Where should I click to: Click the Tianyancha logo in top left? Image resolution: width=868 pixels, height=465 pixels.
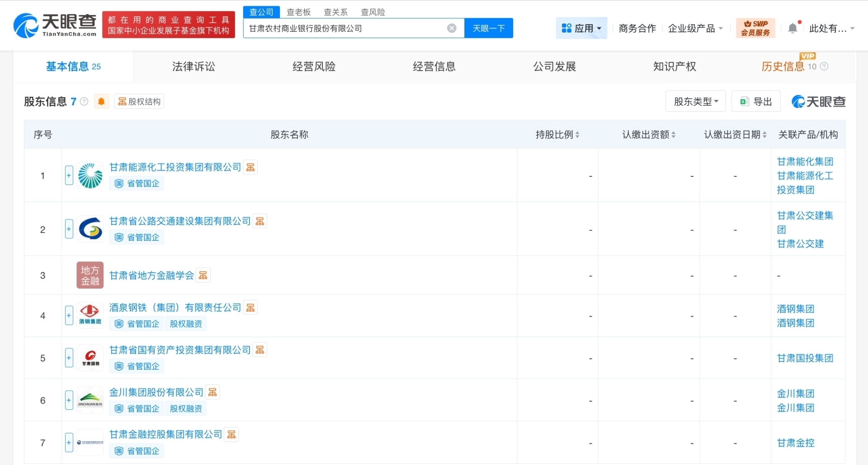pos(53,25)
